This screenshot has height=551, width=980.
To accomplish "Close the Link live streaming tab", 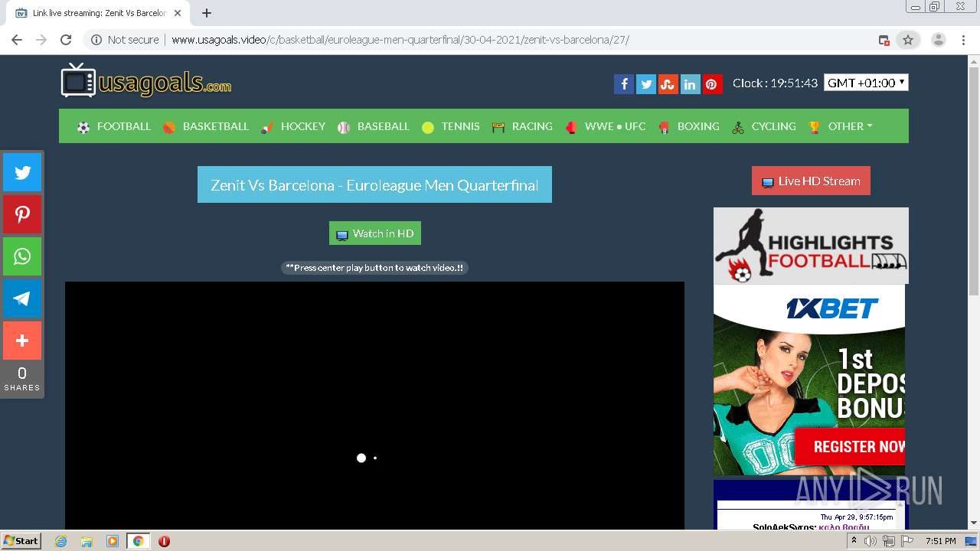I will tap(178, 13).
